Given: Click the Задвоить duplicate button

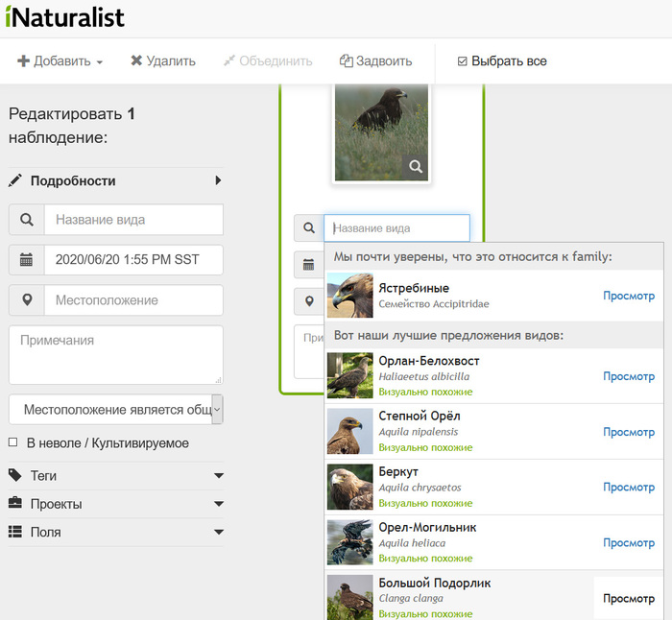Looking at the screenshot, I should [375, 61].
